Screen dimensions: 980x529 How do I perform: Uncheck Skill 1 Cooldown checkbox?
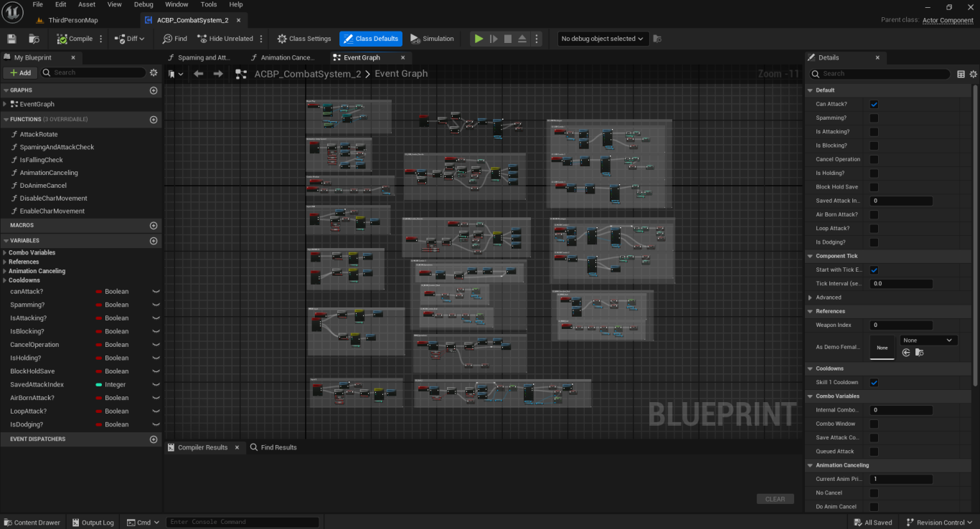coord(874,383)
